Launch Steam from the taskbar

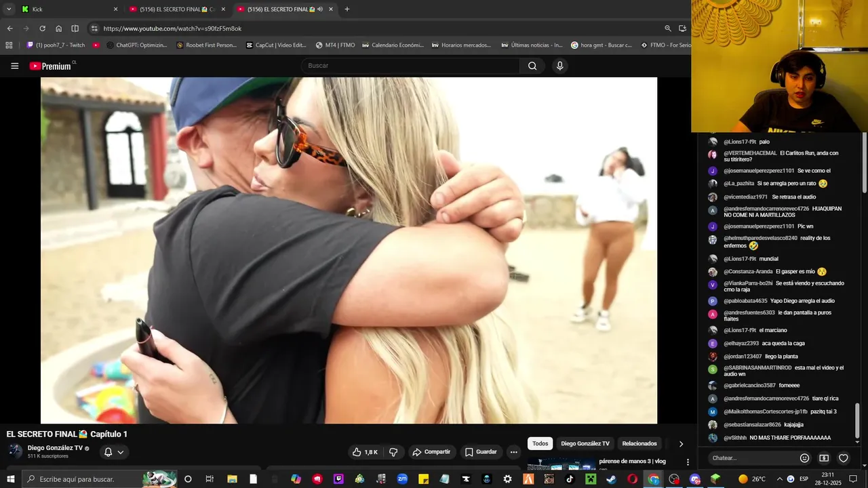point(611,479)
